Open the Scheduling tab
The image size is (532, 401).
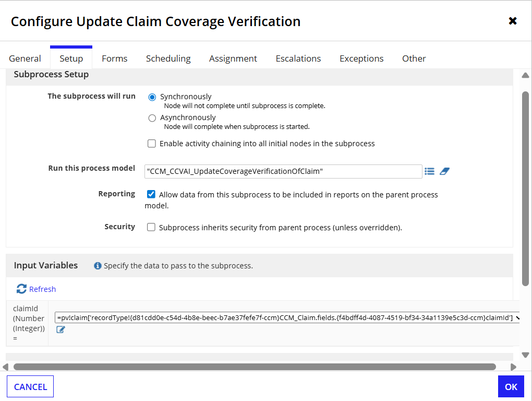pyautogui.click(x=168, y=58)
